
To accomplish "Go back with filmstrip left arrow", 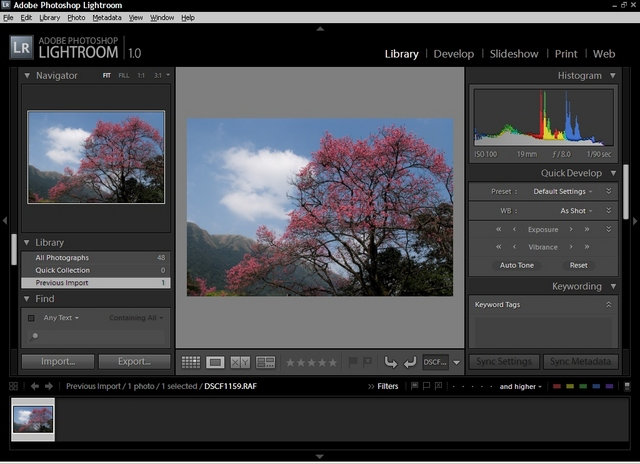I will point(35,386).
